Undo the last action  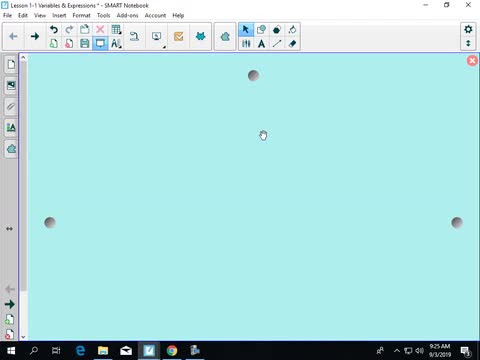point(54,30)
